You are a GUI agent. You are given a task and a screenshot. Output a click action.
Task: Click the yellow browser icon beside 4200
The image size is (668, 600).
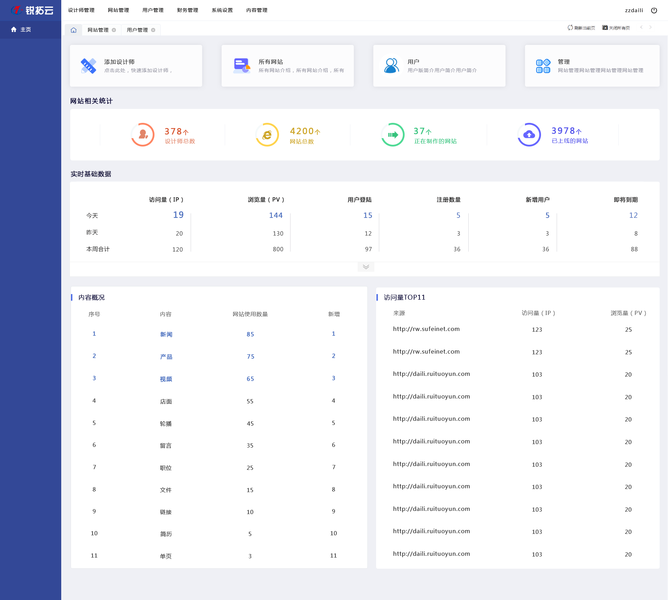pos(267,135)
